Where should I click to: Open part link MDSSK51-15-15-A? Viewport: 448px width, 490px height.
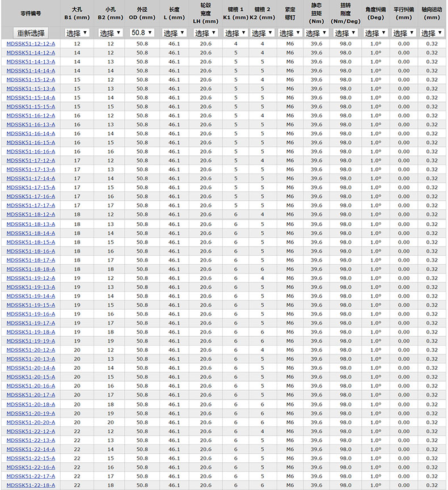point(31,107)
